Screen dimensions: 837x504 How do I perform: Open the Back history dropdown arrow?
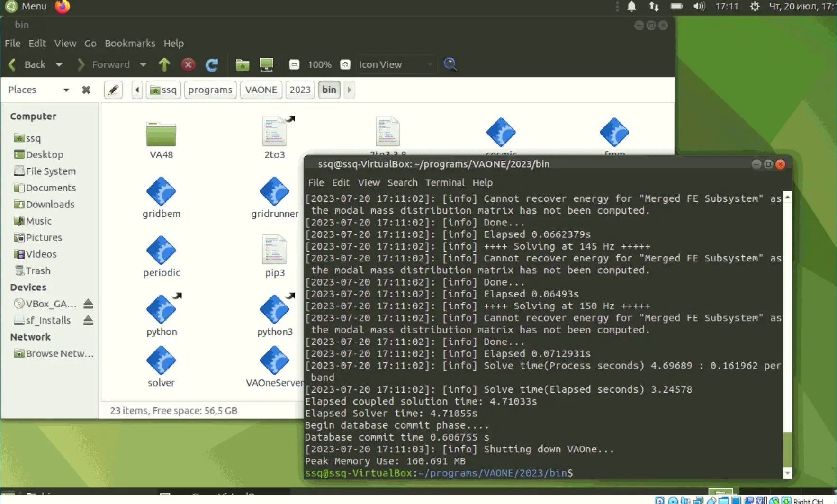59,65
